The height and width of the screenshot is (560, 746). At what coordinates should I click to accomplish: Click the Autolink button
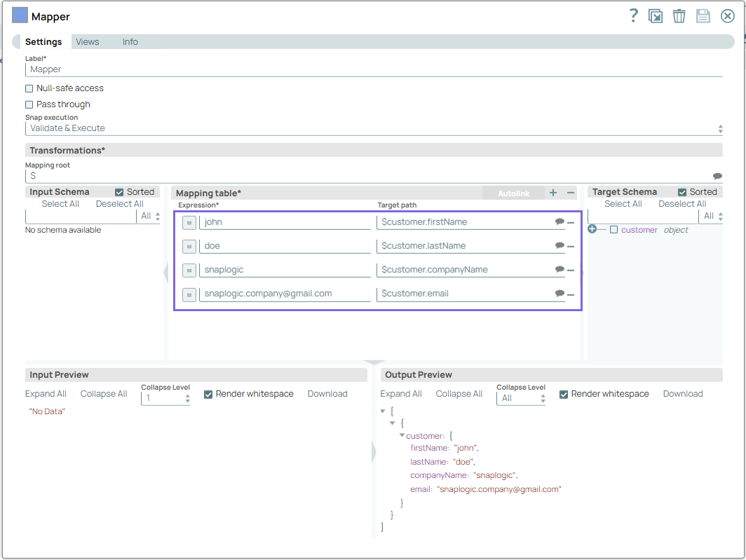[x=513, y=192]
